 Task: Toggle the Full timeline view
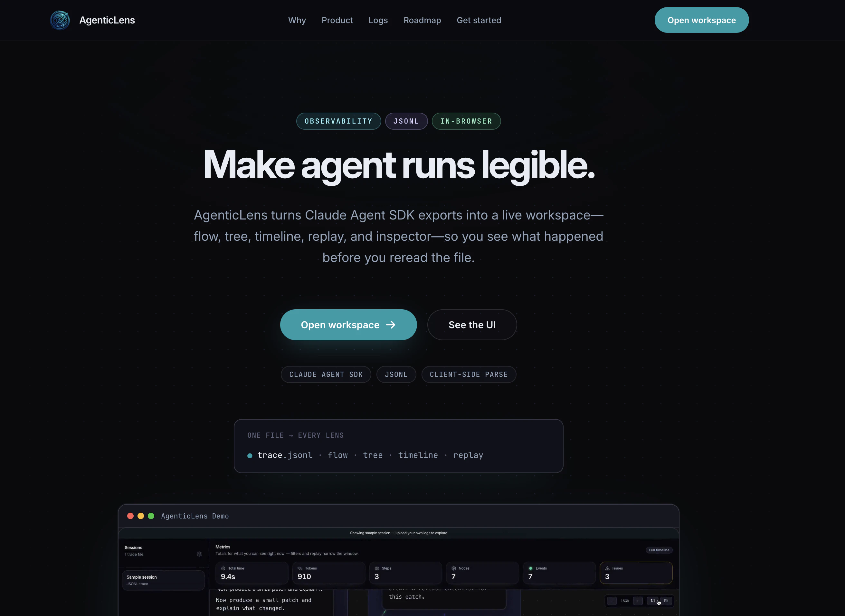[660, 550]
